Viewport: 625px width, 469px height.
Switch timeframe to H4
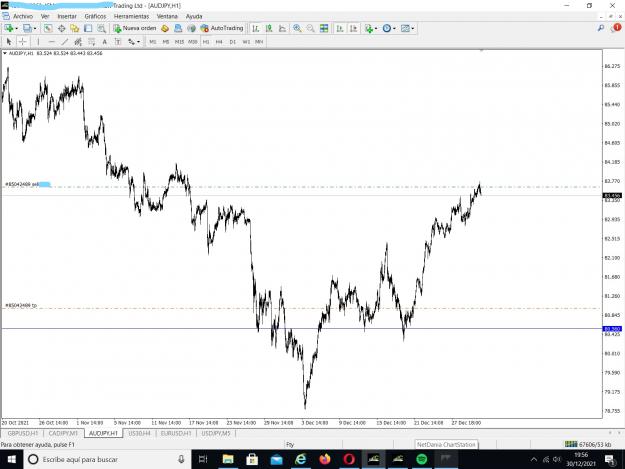tap(219, 42)
